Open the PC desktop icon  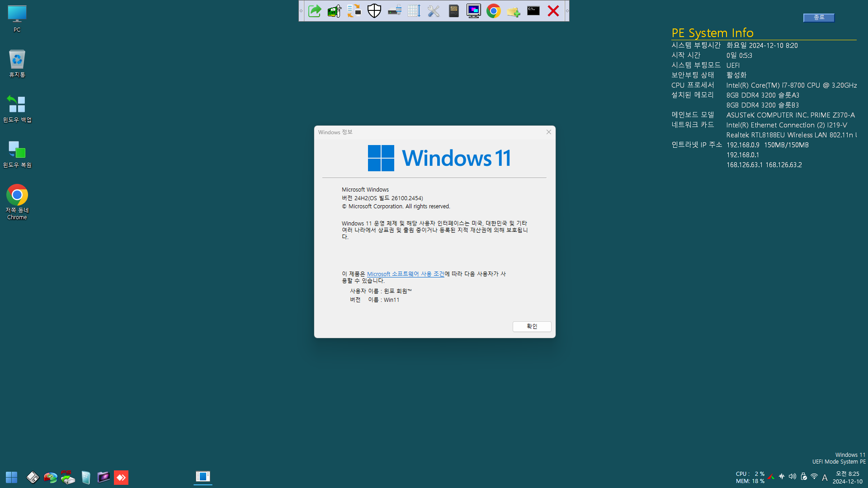[x=17, y=19]
